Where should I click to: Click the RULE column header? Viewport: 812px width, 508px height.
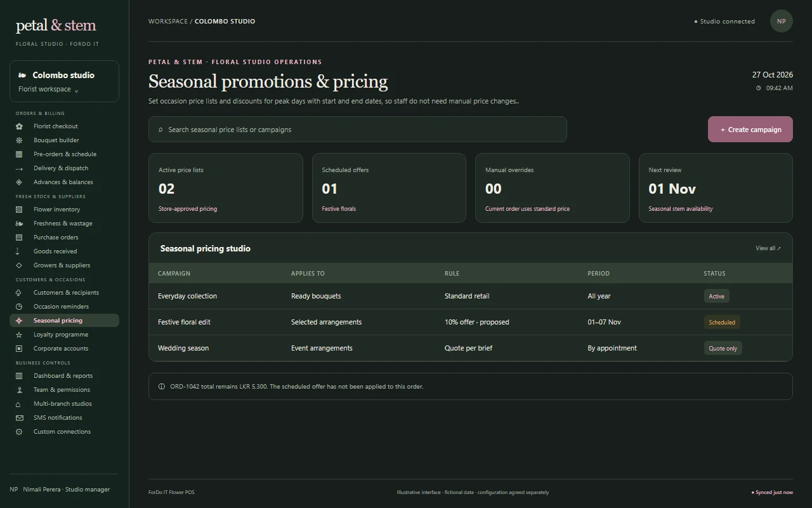click(452, 274)
